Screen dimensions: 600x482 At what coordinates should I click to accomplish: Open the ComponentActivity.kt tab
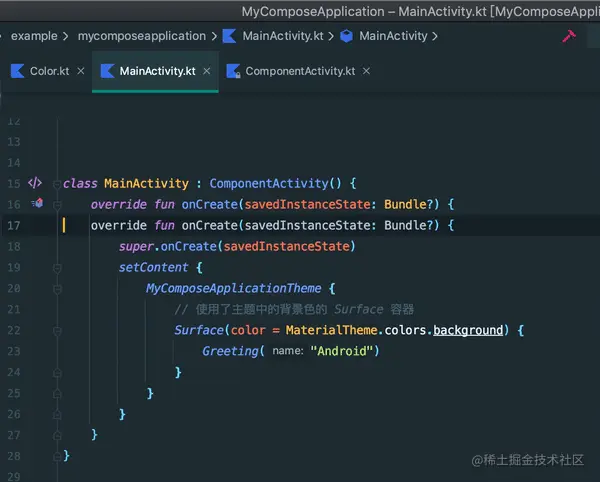point(300,71)
